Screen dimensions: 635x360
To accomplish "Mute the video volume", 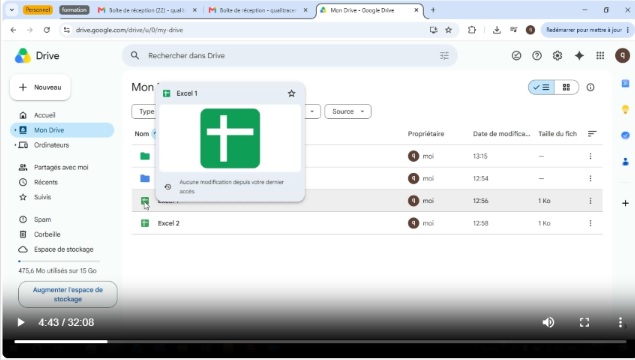I will click(548, 322).
